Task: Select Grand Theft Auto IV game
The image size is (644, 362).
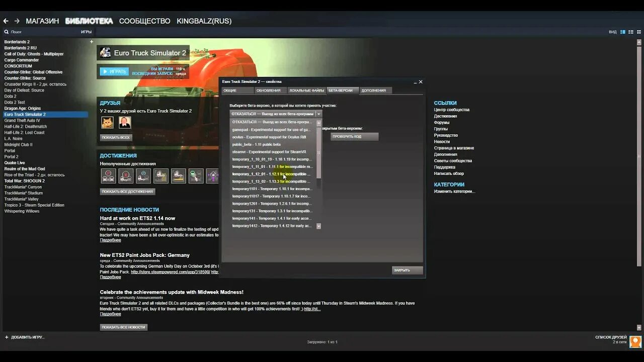Action: [22, 120]
